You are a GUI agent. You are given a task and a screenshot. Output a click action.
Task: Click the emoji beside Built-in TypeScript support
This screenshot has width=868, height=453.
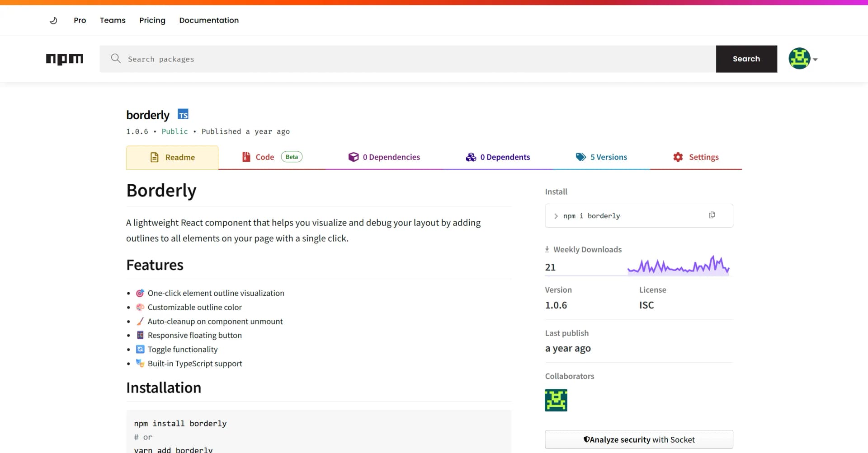(140, 363)
